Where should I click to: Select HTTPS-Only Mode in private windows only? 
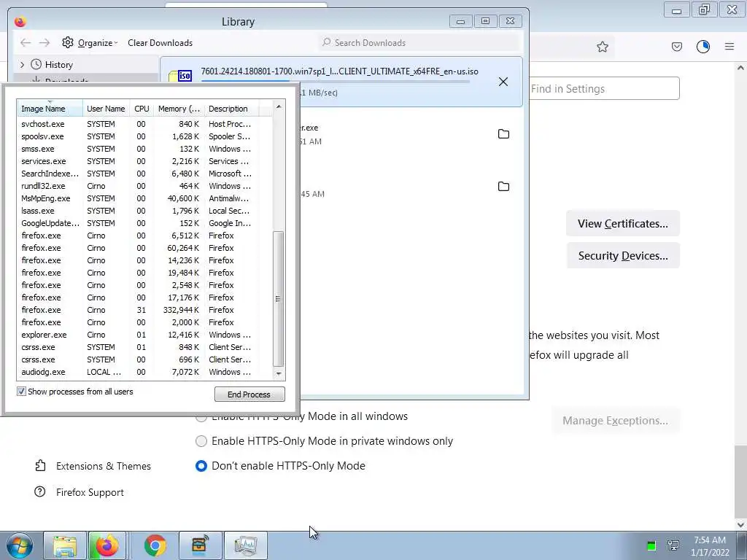[x=201, y=441]
